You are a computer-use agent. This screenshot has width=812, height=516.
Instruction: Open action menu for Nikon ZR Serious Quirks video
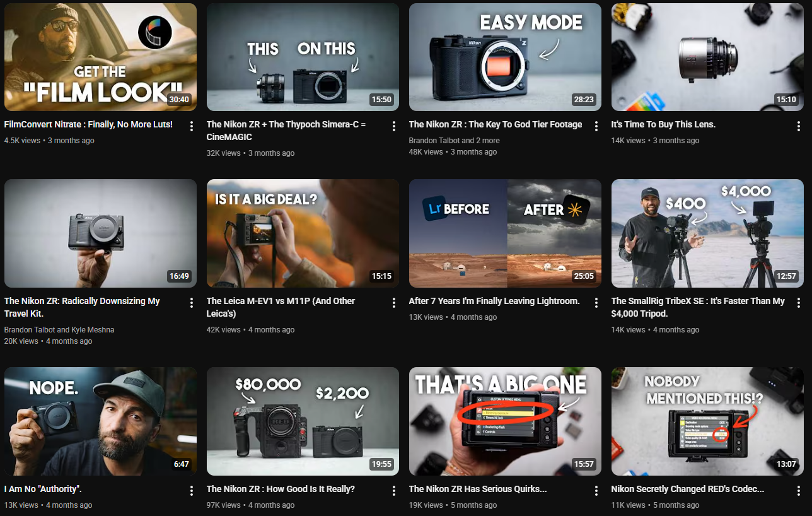coord(596,491)
